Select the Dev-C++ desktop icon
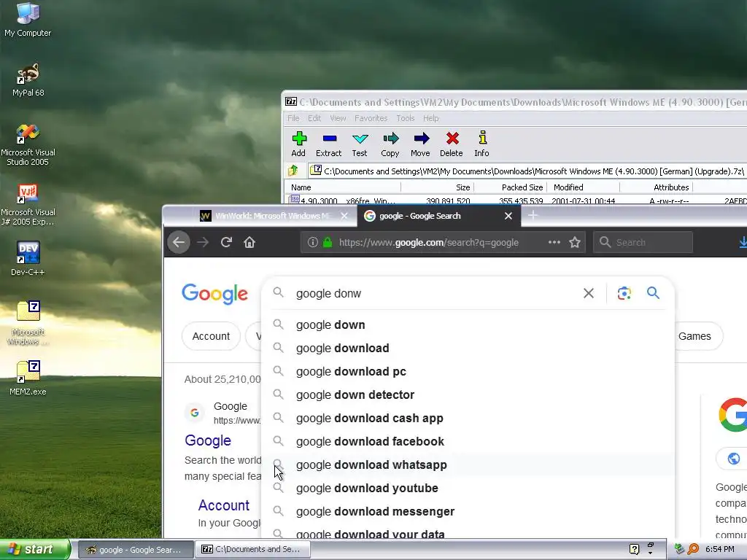Image resolution: width=747 pixels, height=560 pixels. point(28,259)
